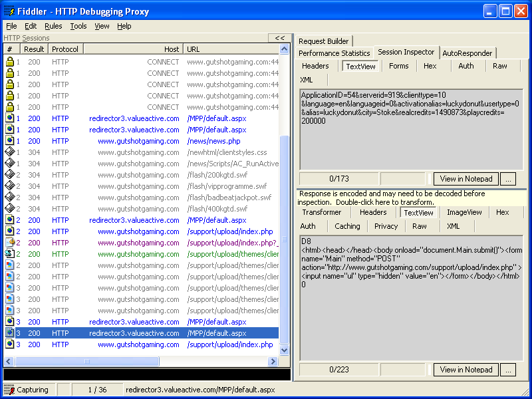Click the icon of the clientstyles.css session row
Screen dimensions: 532x399
click(x=10, y=152)
